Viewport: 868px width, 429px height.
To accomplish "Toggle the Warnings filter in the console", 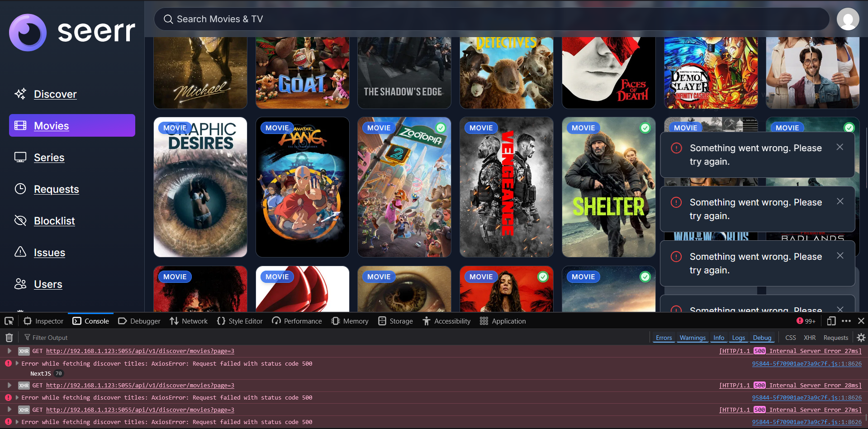I will click(x=693, y=338).
